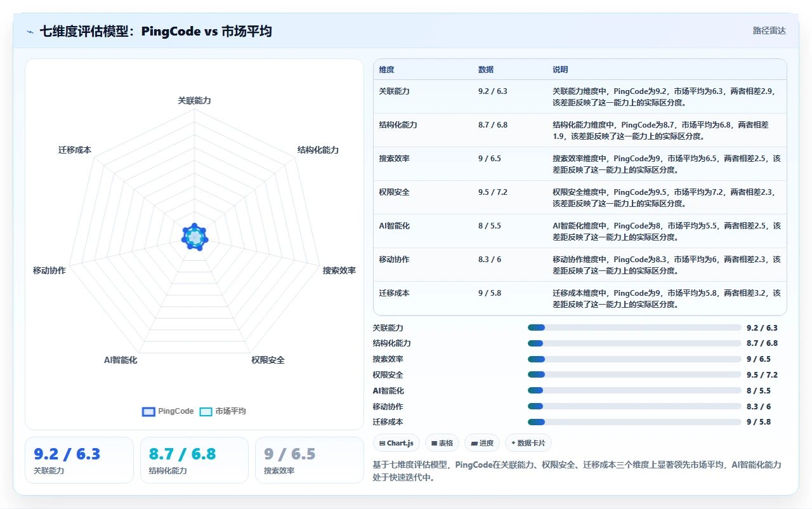The width and height of the screenshot is (812, 509).
Task: Click the 市场平均 legend color box
Action: [206, 411]
